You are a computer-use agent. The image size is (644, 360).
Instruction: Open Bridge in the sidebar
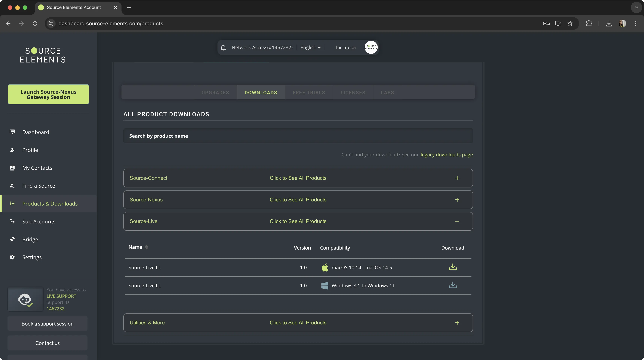click(x=30, y=239)
